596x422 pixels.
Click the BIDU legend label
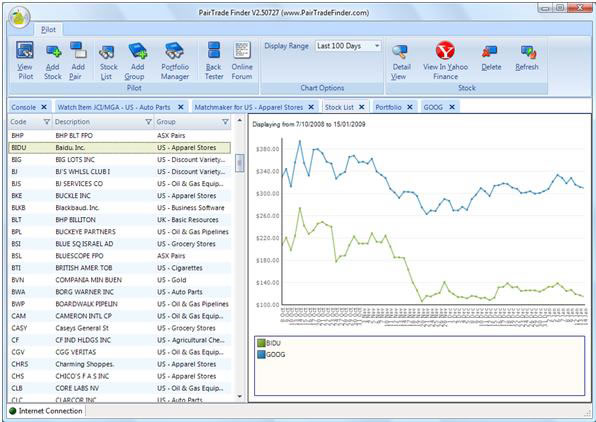274,343
